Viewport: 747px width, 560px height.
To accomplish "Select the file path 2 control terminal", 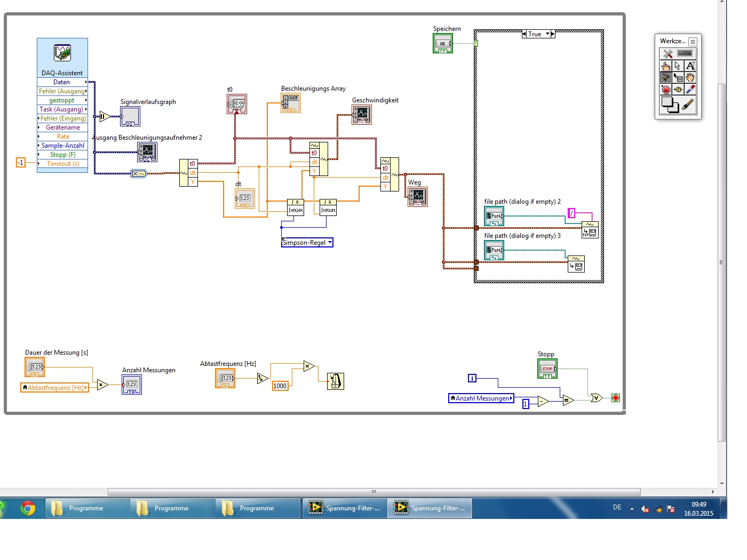I will point(494,216).
